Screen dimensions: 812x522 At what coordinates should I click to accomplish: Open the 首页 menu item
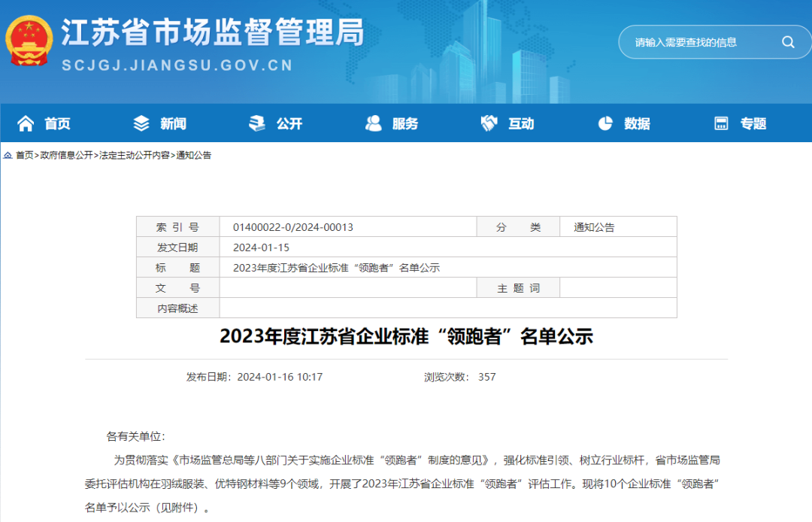point(57,124)
